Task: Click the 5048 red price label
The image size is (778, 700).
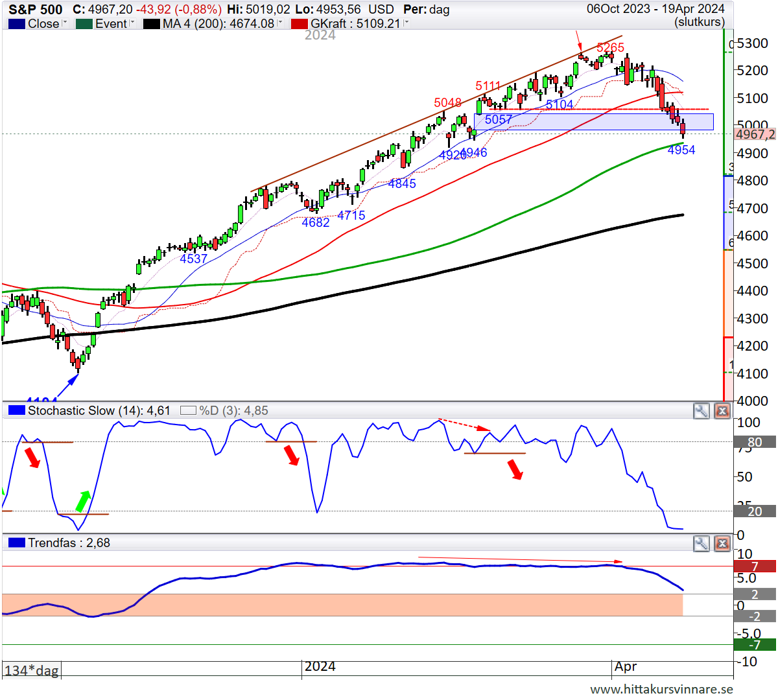Action: 448,103
